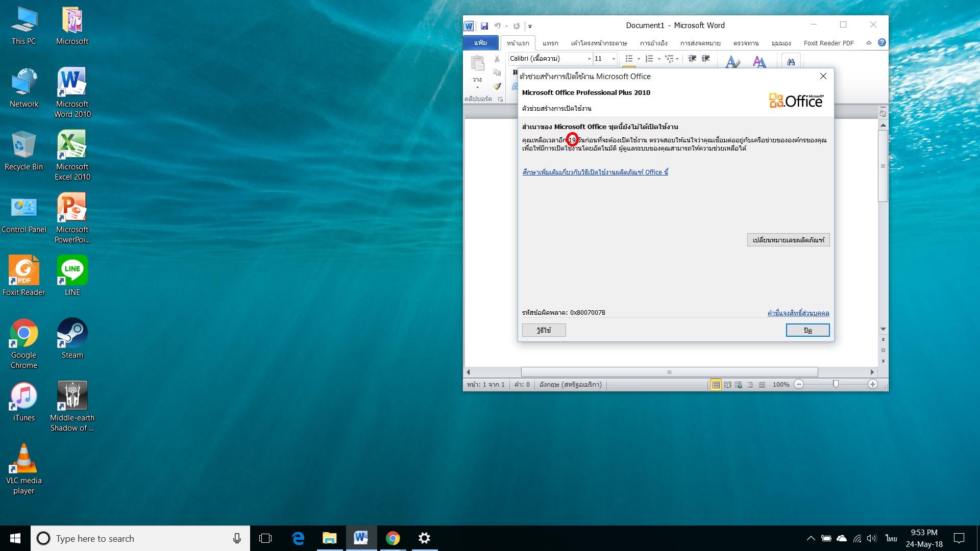Open the privacy statement link in dialog
This screenshot has height=551, width=980.
pyautogui.click(x=798, y=313)
